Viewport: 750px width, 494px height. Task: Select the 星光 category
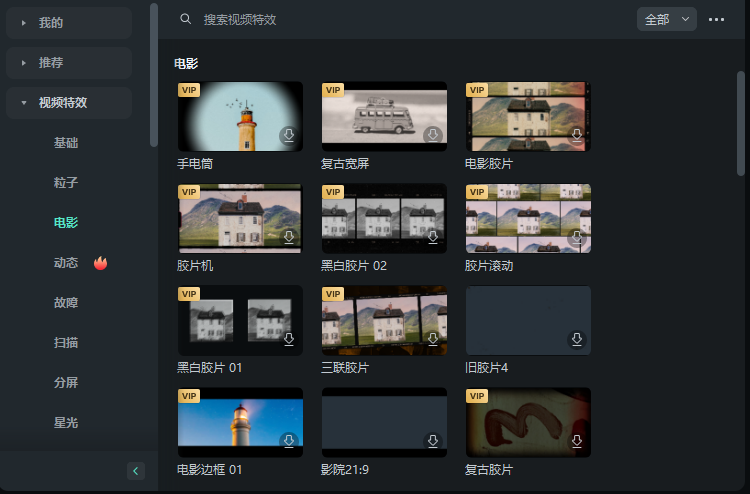click(66, 423)
